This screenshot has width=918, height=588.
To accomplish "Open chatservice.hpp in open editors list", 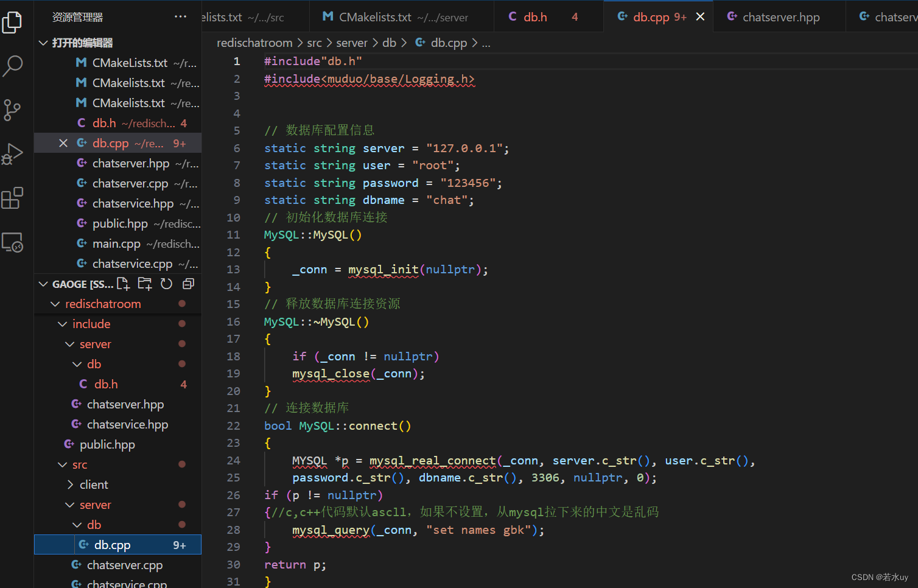I will coord(117,203).
